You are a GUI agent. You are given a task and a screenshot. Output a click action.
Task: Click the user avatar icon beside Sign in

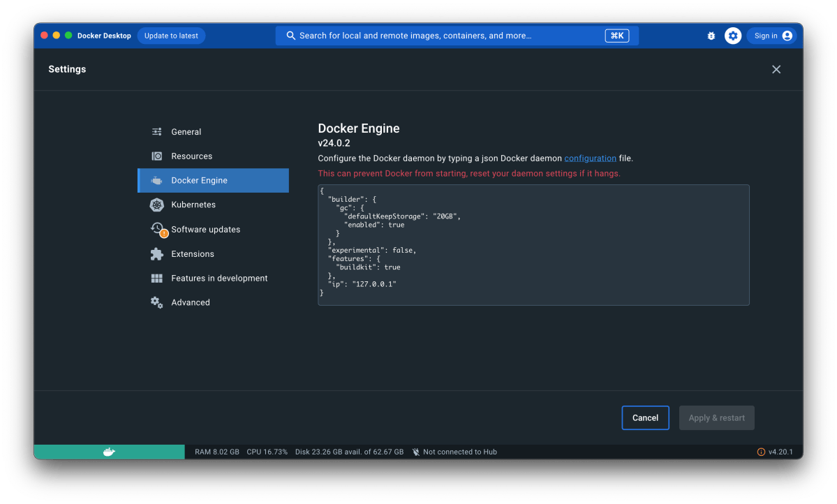coord(787,36)
